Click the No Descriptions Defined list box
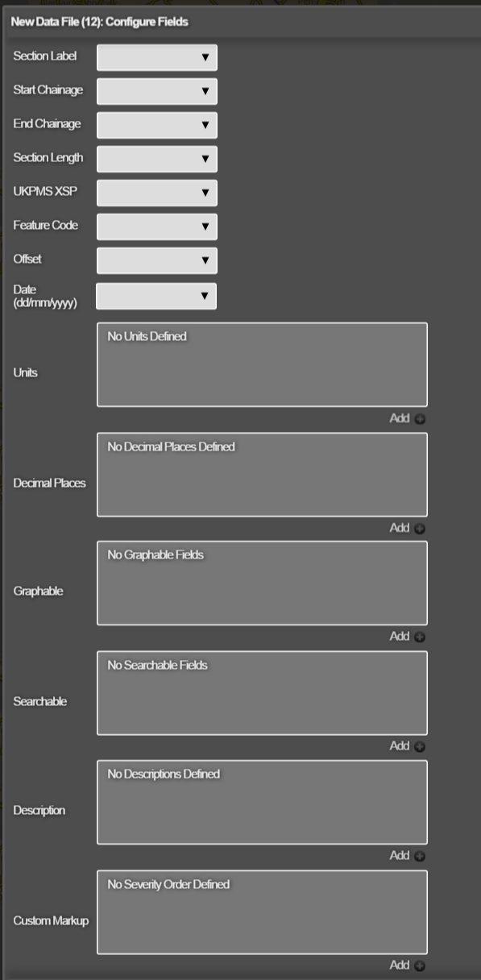This screenshot has width=481, height=980. point(262,803)
